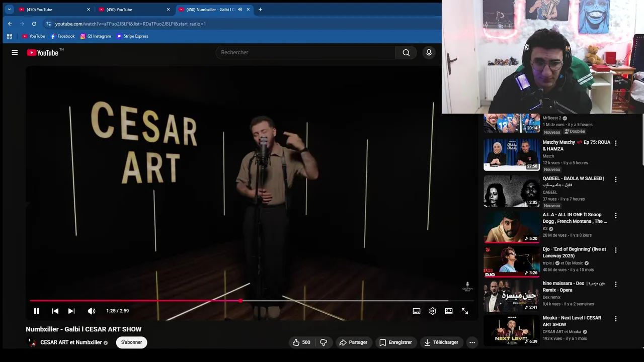Close the first YouTube tab
This screenshot has height=362, width=644.
pyautogui.click(x=89, y=10)
